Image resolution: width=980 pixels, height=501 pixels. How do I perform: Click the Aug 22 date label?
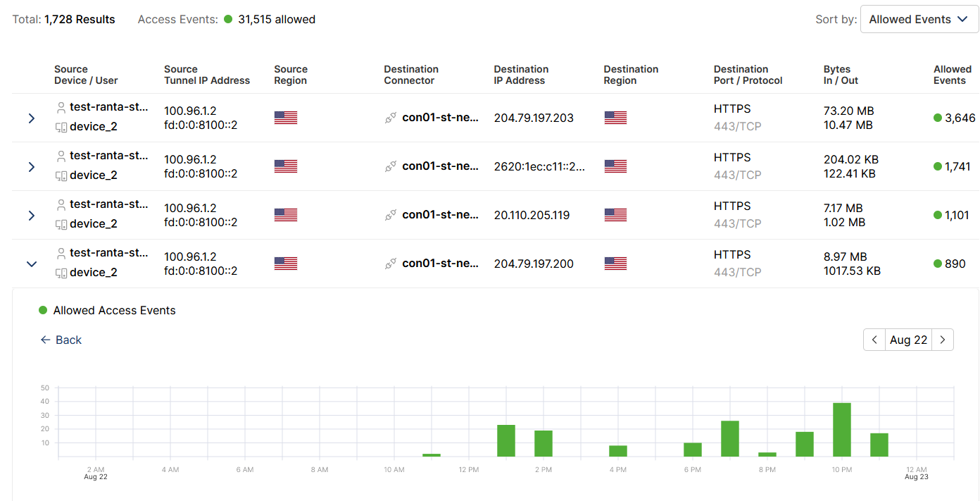pyautogui.click(x=908, y=340)
